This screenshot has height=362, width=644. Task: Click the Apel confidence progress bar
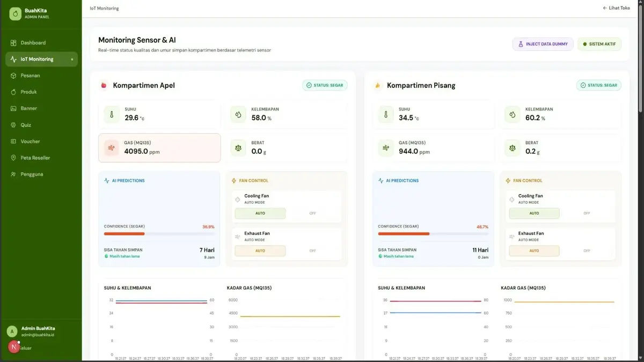click(159, 234)
